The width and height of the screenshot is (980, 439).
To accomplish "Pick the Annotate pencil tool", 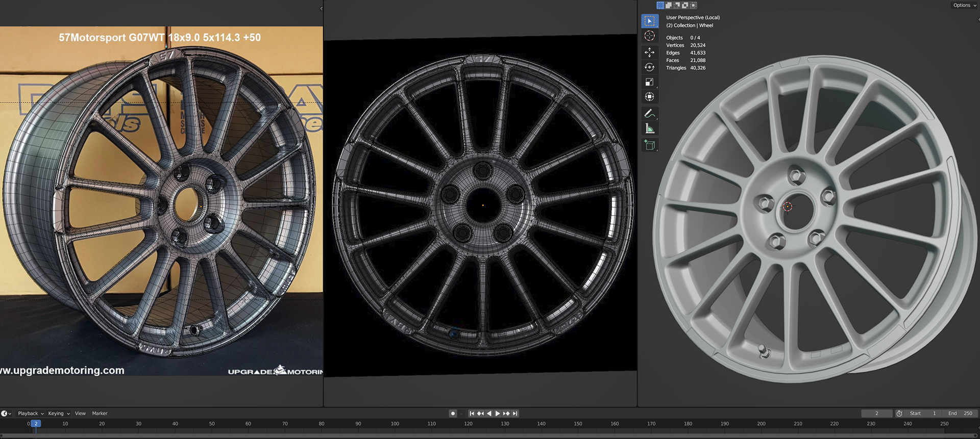I will (649, 114).
